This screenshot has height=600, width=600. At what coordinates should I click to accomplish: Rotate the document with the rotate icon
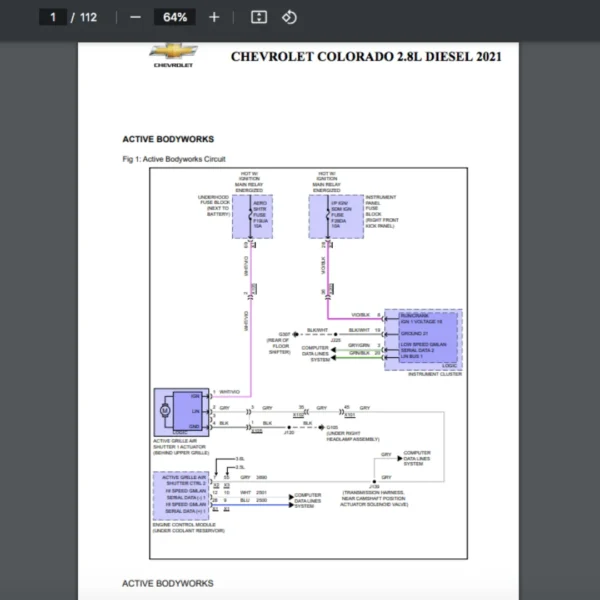point(289,17)
